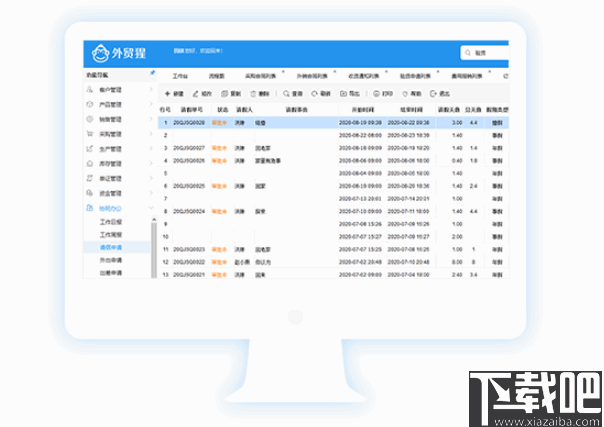Expand 库存管理 with its chevron arrow
The image size is (604, 427).
[x=151, y=163]
